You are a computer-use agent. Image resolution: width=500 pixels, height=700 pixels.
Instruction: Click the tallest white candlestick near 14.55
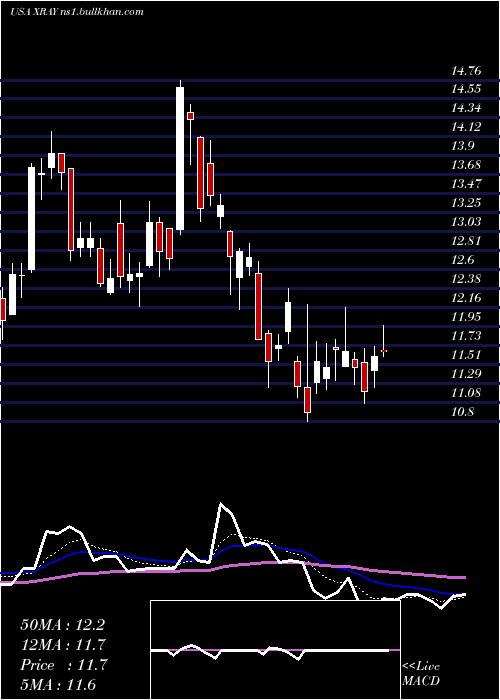[x=180, y=158]
